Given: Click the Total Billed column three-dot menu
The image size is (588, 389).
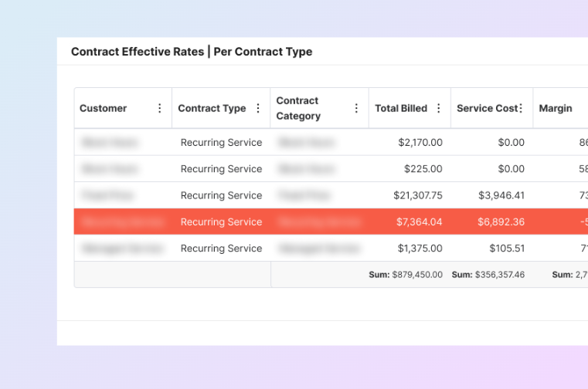Looking at the screenshot, I should 439,109.
